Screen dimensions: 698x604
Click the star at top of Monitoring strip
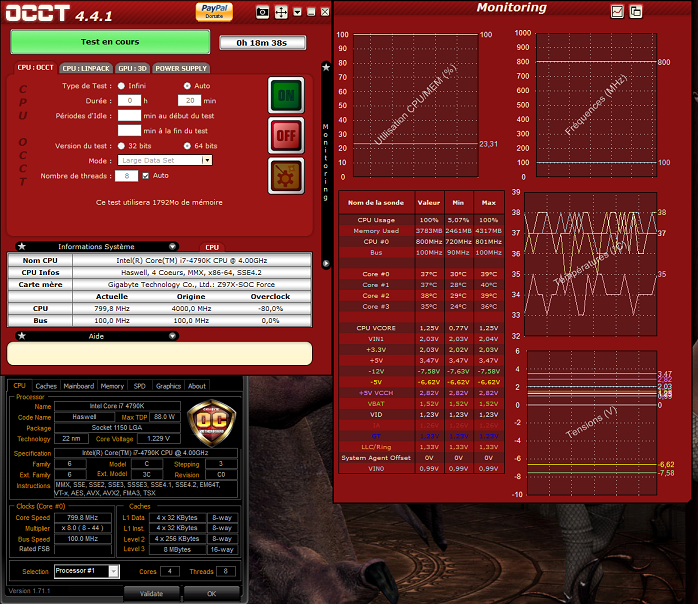click(x=326, y=67)
